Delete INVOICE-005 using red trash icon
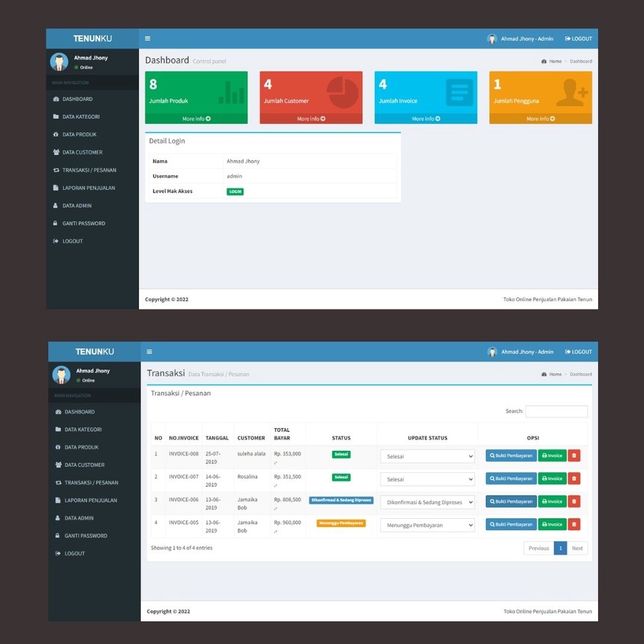This screenshot has height=644, width=644. click(574, 525)
